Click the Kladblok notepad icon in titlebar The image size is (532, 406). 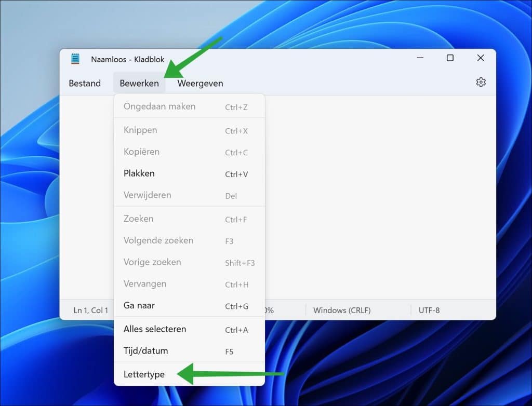[75, 59]
